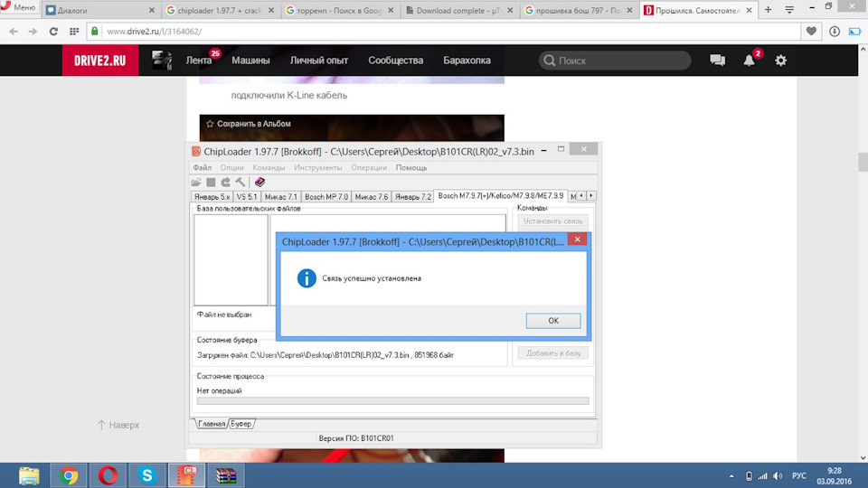The width and height of the screenshot is (868, 488).
Task: Open the speed dial grid icon
Action: coord(73,32)
